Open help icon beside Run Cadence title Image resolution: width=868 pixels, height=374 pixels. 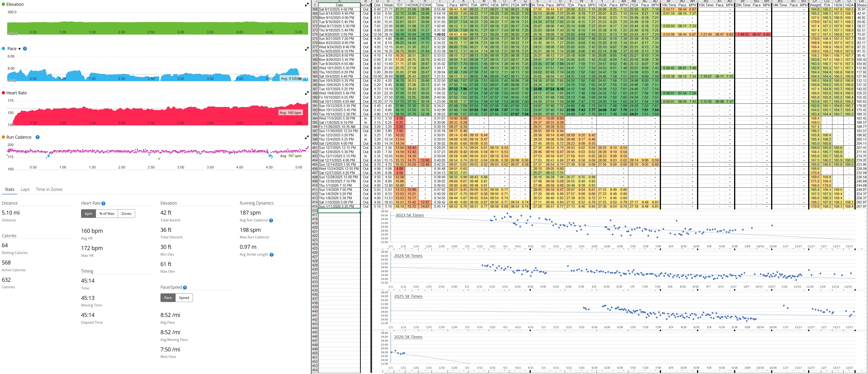tap(38, 137)
